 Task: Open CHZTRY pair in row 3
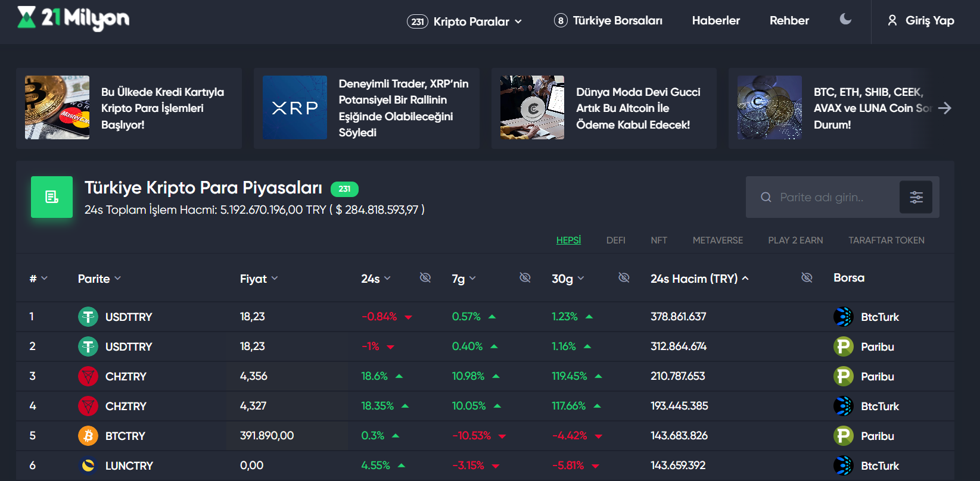126,377
